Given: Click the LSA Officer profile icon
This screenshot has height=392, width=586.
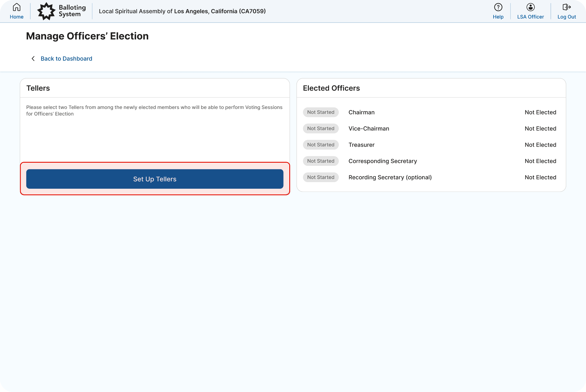Looking at the screenshot, I should point(530,7).
